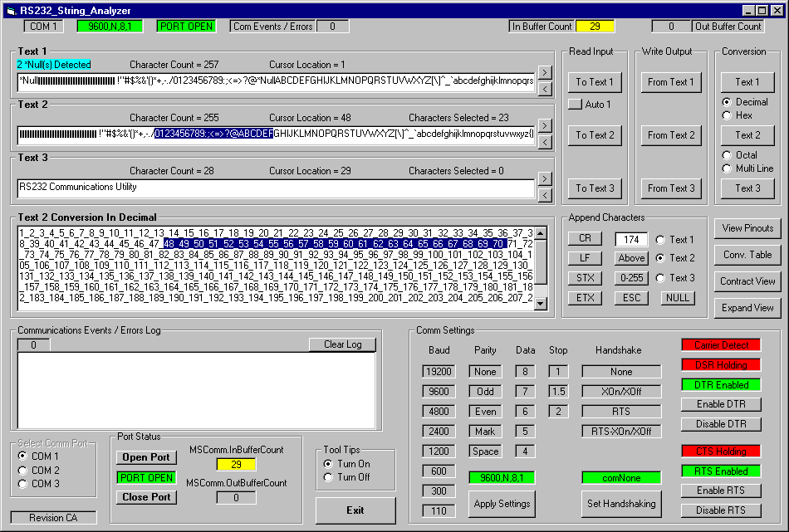789x532 pixels.
Task: Click the conversion box scroll-up arrow
Action: tap(541, 233)
